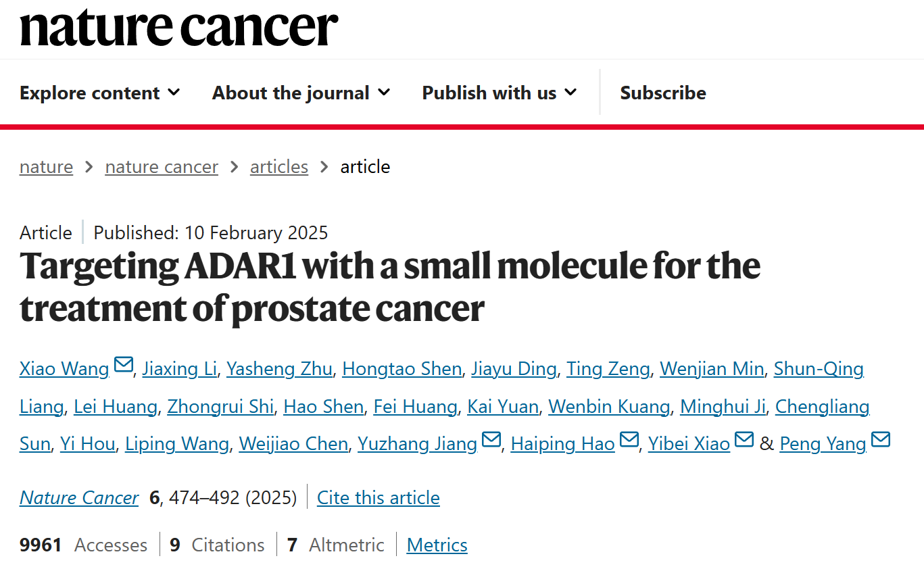Screen dimensions: 924x571
Task: Click author Wenbin Kuang's name
Action: click(609, 407)
